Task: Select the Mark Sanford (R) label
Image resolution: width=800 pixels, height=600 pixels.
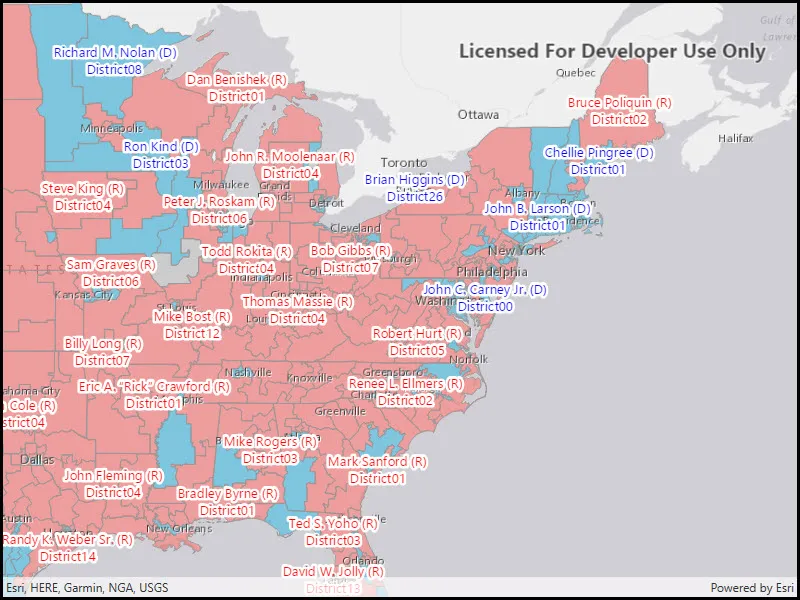Action: click(377, 470)
